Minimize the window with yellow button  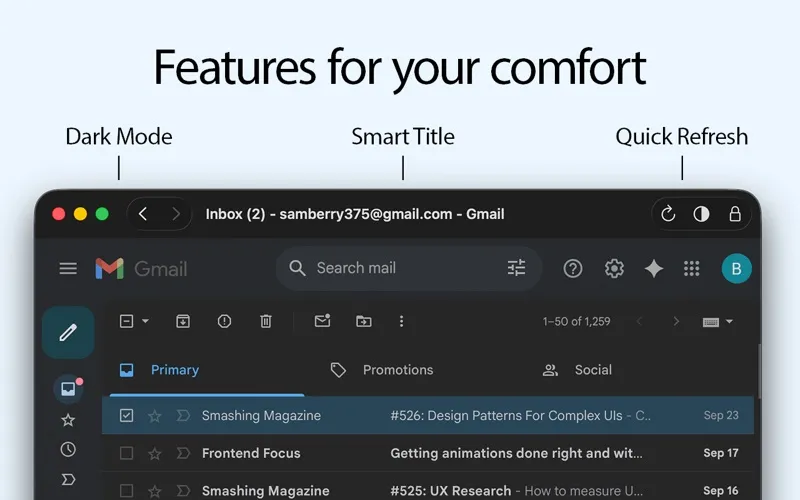80,214
